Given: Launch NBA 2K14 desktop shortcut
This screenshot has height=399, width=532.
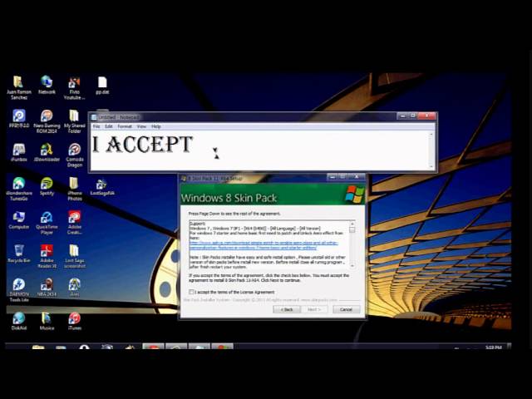Looking at the screenshot, I should point(47,288).
